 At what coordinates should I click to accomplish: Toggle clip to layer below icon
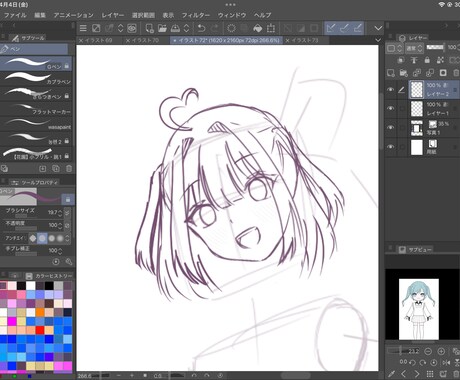pos(401,60)
